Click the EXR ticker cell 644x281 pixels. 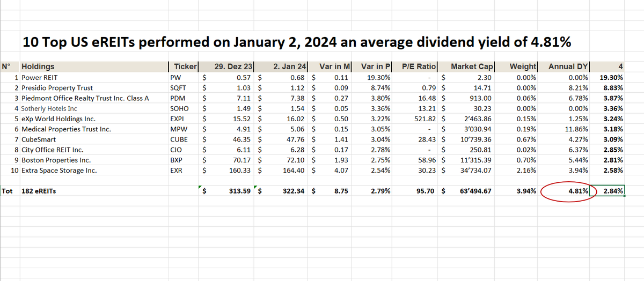point(184,171)
